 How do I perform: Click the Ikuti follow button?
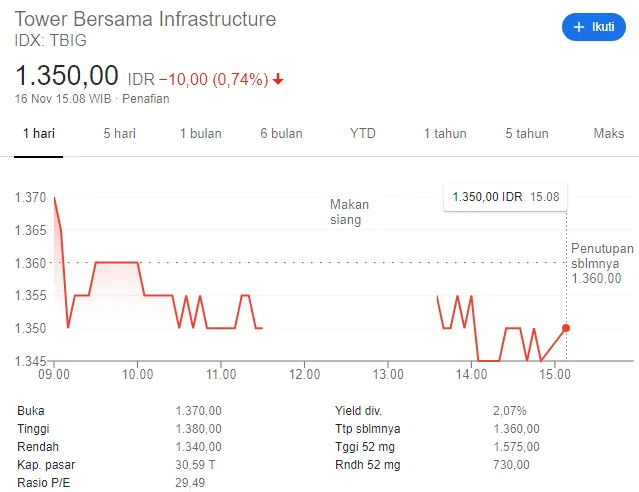pos(593,27)
